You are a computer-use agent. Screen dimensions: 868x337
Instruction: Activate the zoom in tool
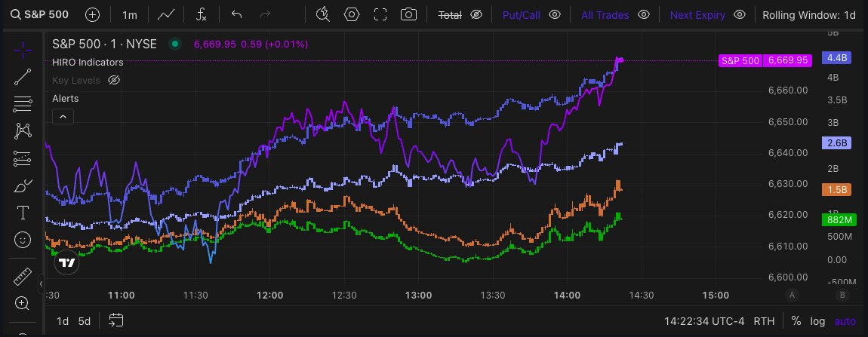(23, 302)
